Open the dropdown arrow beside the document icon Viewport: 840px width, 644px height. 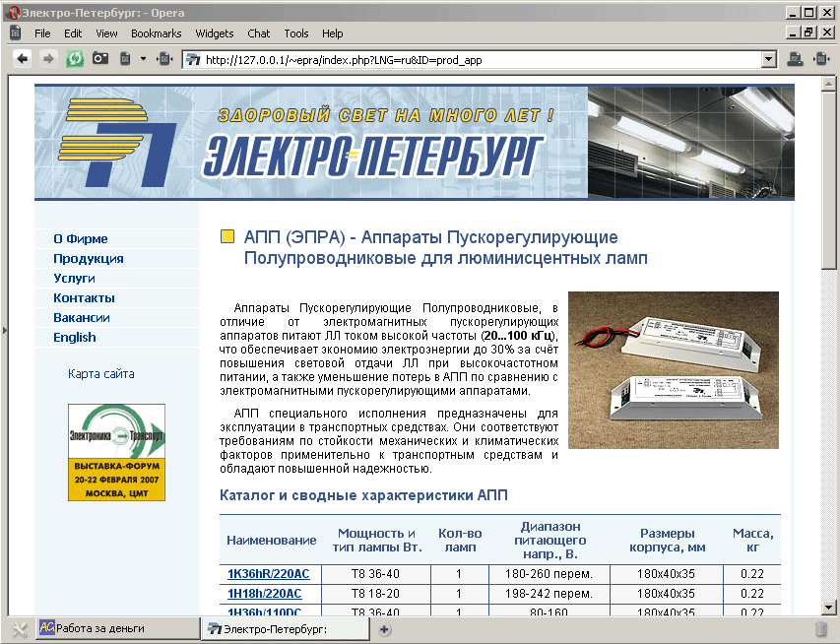143,58
